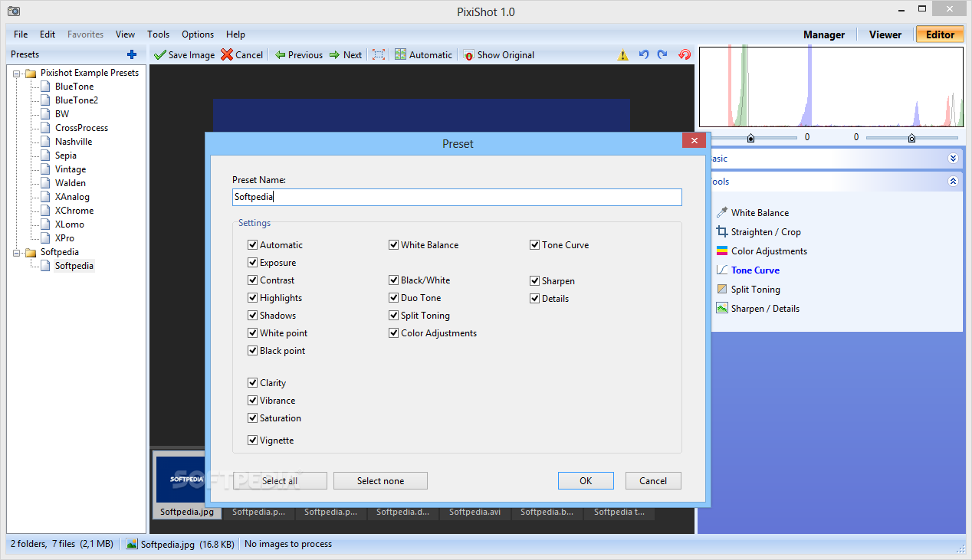
Task: Click the Select all button
Action: 280,481
